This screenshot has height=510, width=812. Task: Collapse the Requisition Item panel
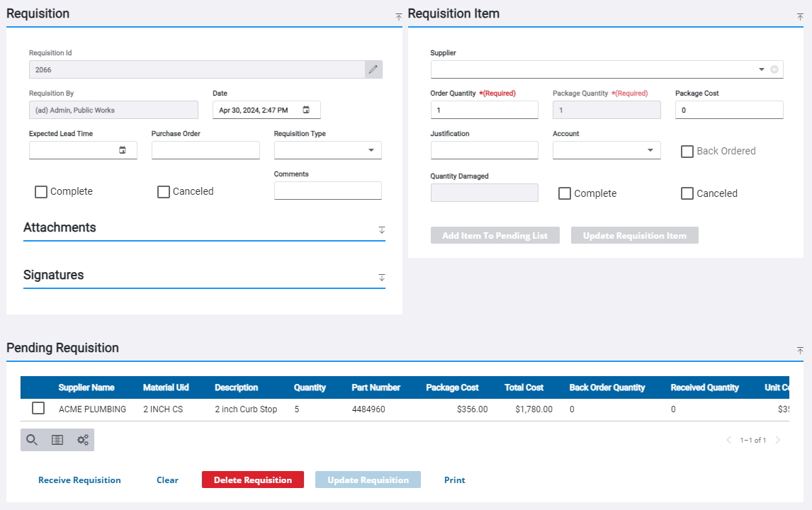point(800,16)
